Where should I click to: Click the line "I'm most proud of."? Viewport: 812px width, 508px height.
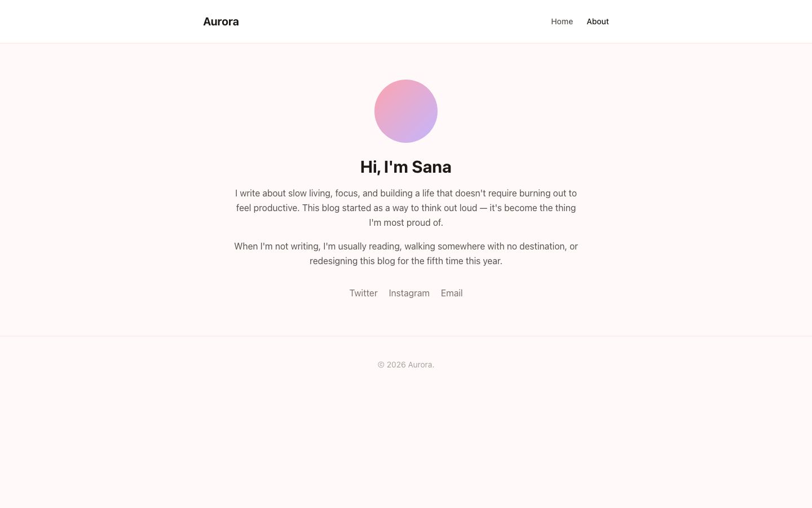click(x=406, y=222)
